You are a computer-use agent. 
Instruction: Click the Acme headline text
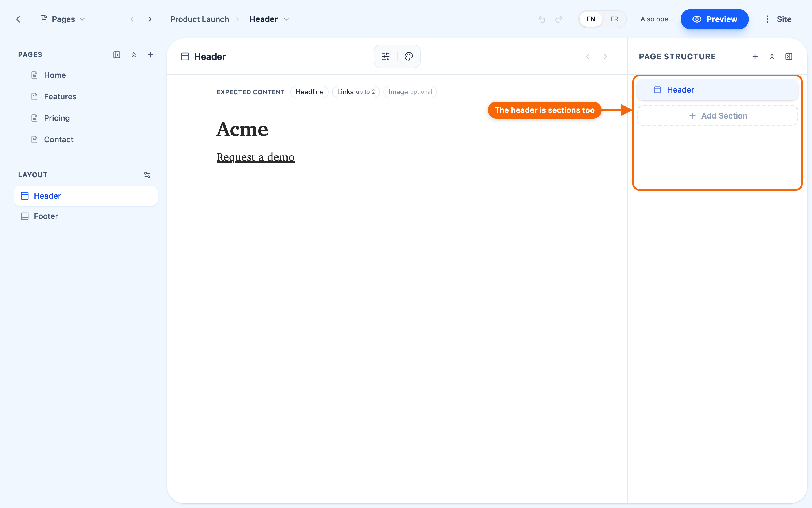[242, 129]
